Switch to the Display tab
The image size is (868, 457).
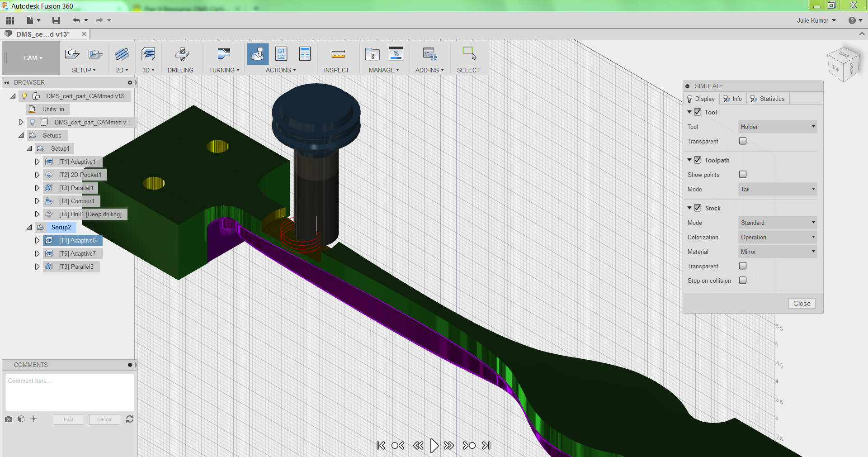(x=701, y=99)
